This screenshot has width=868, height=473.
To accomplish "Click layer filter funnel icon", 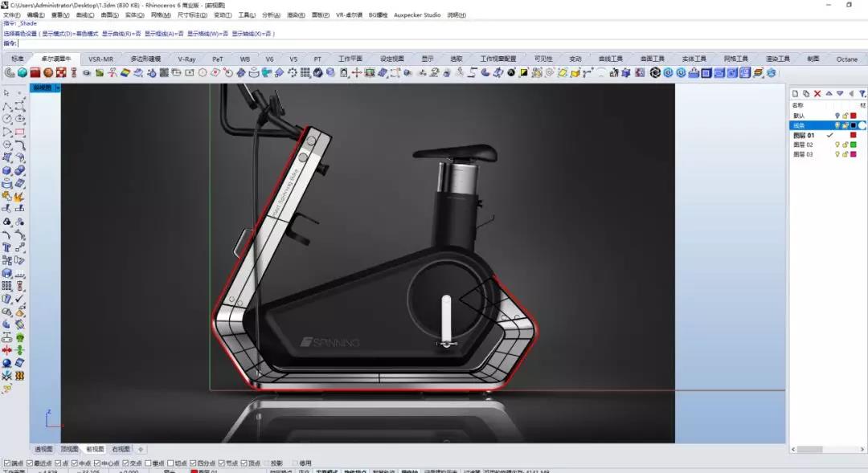I will 862,93.
